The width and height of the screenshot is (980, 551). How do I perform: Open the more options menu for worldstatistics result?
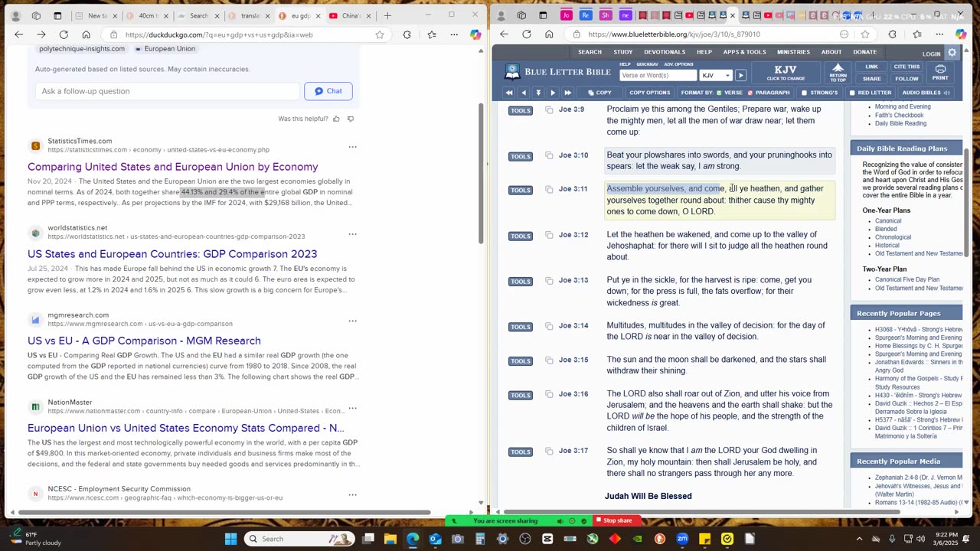click(352, 233)
